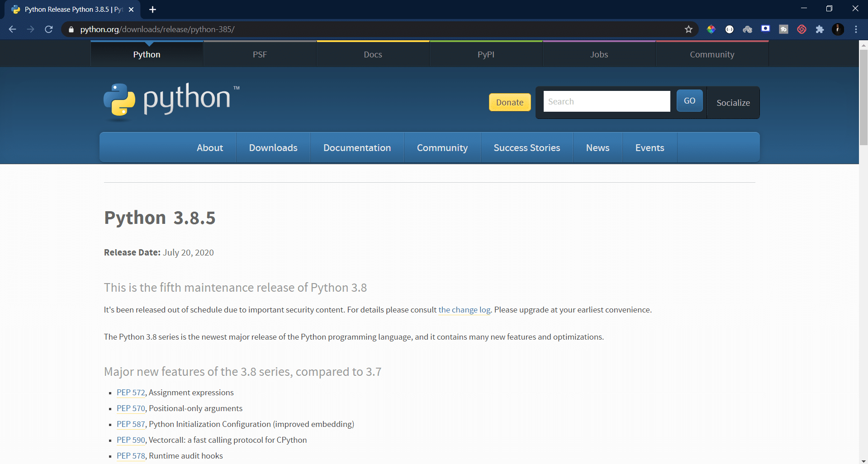The image size is (868, 464).
Task: Click the yellow Donate button
Action: click(x=510, y=102)
